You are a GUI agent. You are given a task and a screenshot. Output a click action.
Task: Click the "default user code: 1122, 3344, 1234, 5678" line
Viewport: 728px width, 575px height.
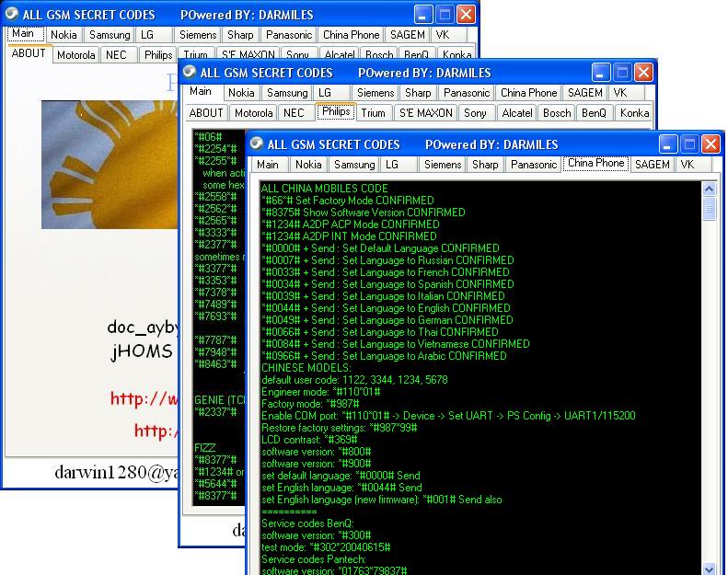(354, 380)
